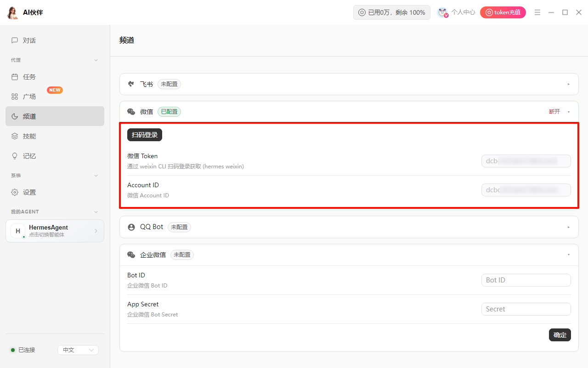Open 设置 in the sidebar
The height and width of the screenshot is (368, 588).
coord(55,192)
